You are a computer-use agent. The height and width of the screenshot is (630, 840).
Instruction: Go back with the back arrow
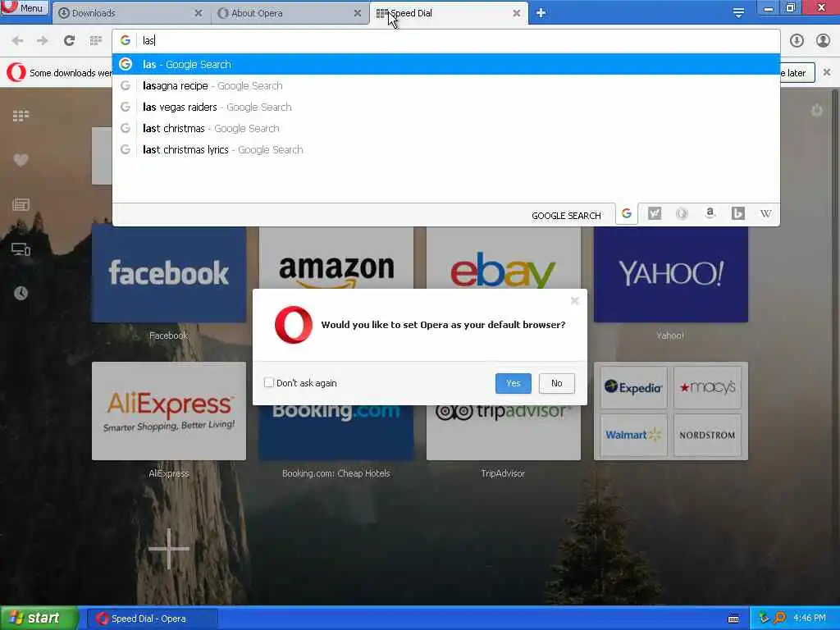(17, 41)
